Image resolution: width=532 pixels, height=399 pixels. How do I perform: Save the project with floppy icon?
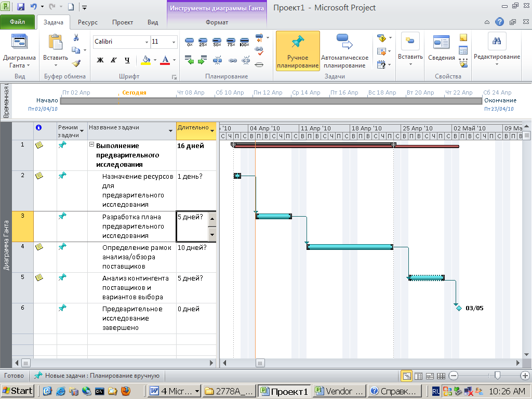coord(21,7)
